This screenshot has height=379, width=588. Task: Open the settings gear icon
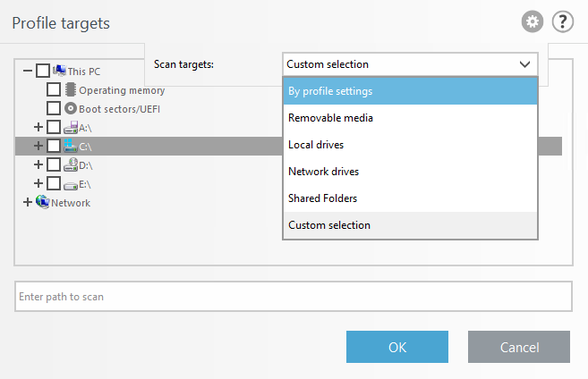(533, 21)
